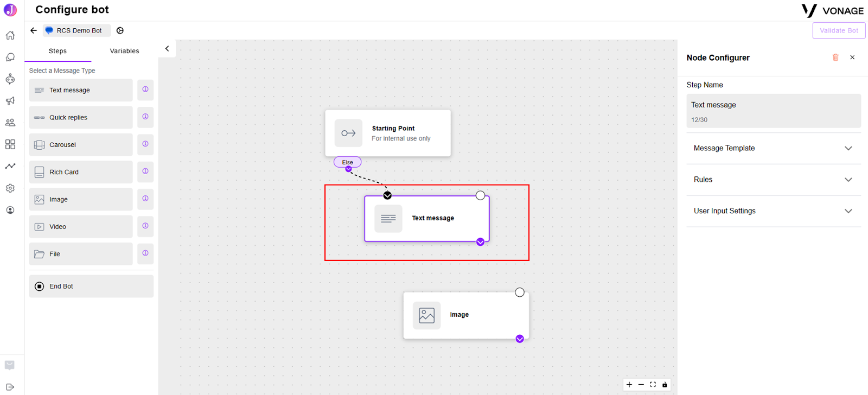Toggle the canvas lock icon

coord(665,385)
